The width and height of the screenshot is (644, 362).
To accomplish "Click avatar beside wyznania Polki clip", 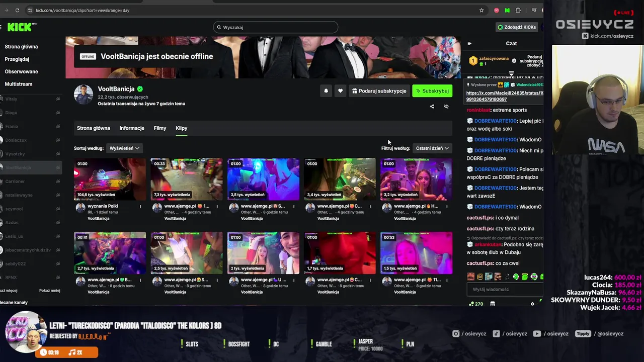I will 80,208.
